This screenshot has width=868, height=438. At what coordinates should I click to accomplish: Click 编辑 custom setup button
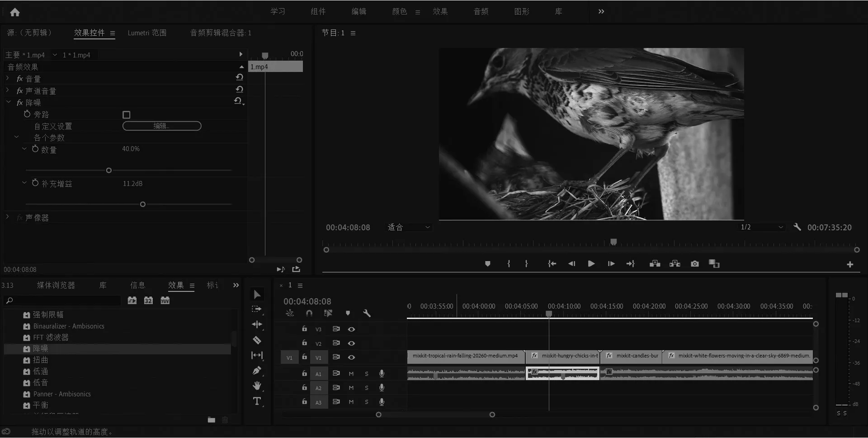162,126
